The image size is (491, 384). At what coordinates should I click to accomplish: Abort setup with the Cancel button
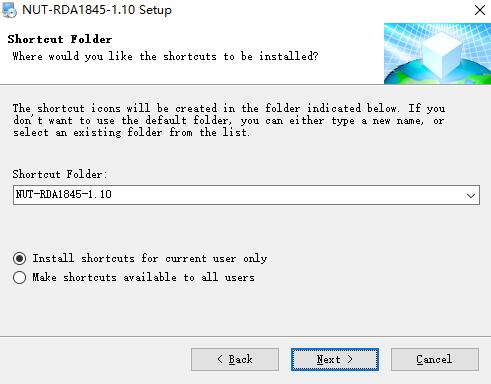(435, 359)
